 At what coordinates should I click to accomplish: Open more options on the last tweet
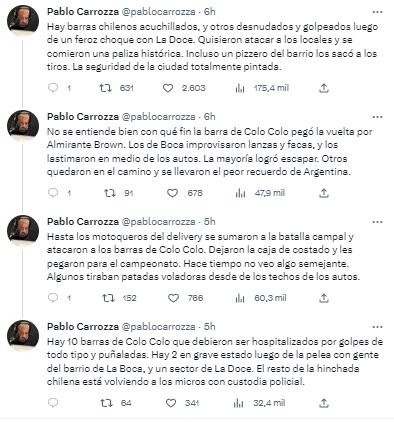[x=377, y=327]
